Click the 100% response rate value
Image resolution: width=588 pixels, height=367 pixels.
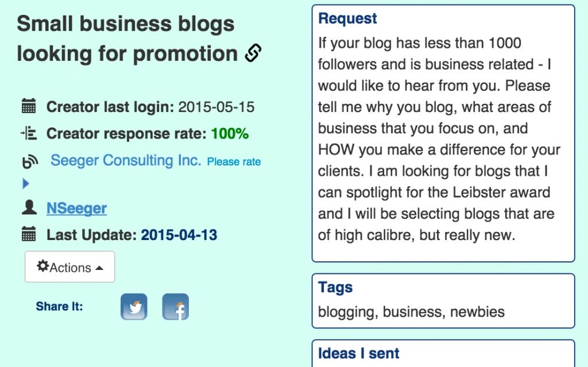[x=230, y=134]
